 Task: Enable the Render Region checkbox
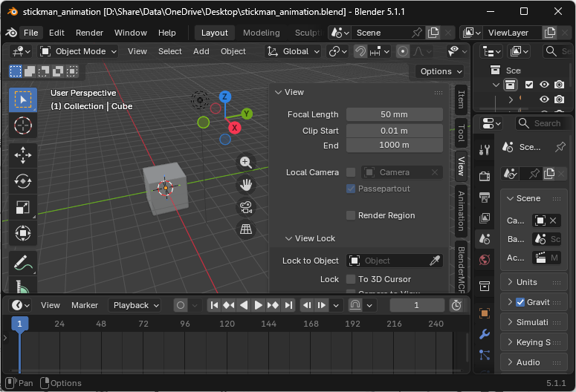pos(351,215)
